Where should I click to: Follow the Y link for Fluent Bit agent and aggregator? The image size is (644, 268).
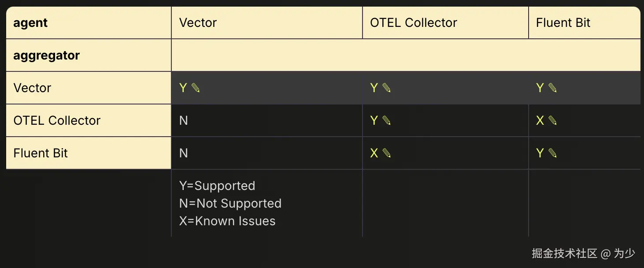pyautogui.click(x=540, y=153)
